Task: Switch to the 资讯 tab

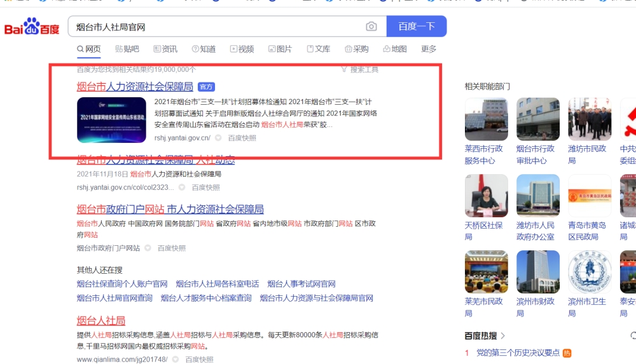Action: (x=165, y=49)
